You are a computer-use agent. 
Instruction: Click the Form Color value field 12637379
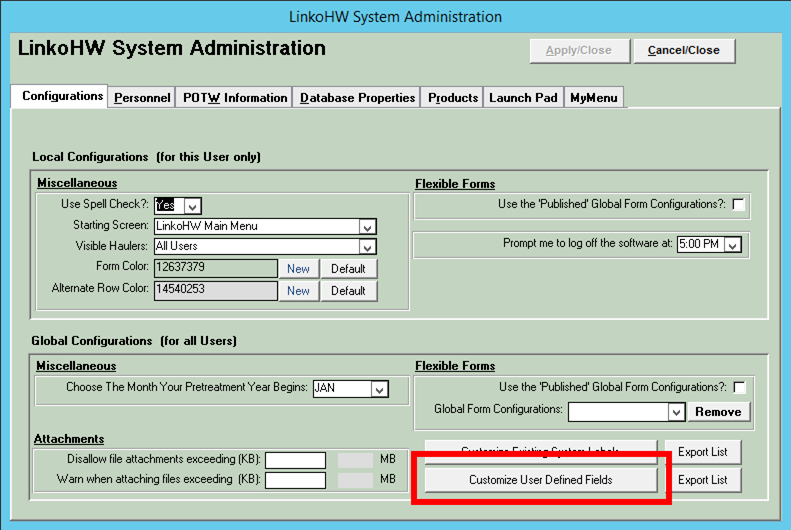click(x=216, y=268)
